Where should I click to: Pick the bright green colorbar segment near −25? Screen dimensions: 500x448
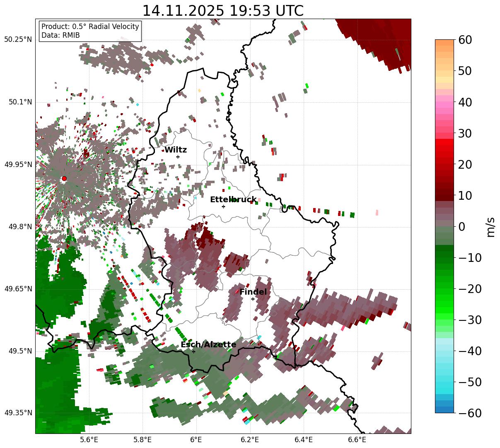point(444,304)
